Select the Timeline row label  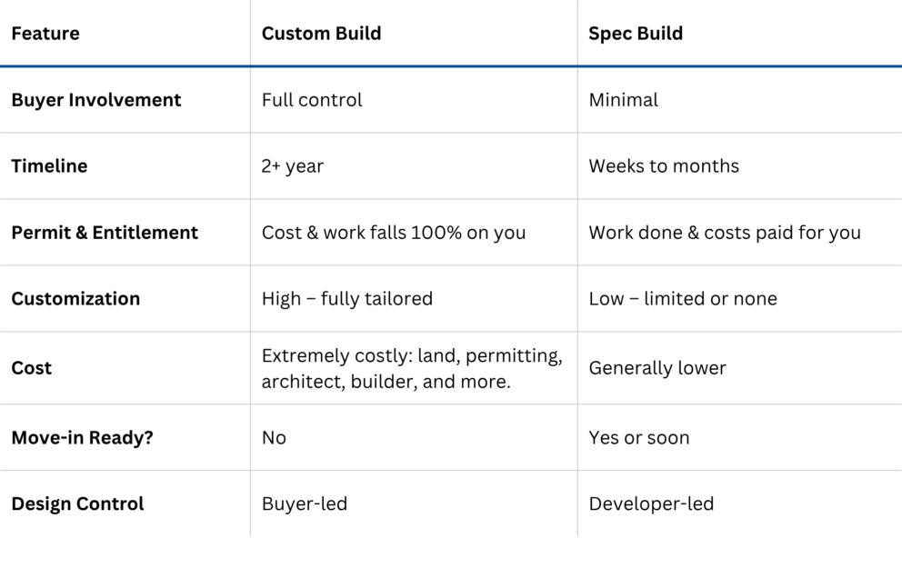[49, 166]
